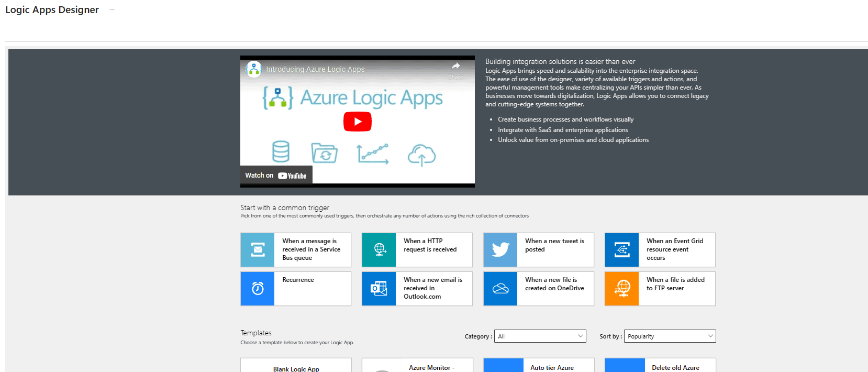Click 'Building integration solutions is easier than ever' heading
This screenshot has width=868, height=372.
tap(560, 62)
